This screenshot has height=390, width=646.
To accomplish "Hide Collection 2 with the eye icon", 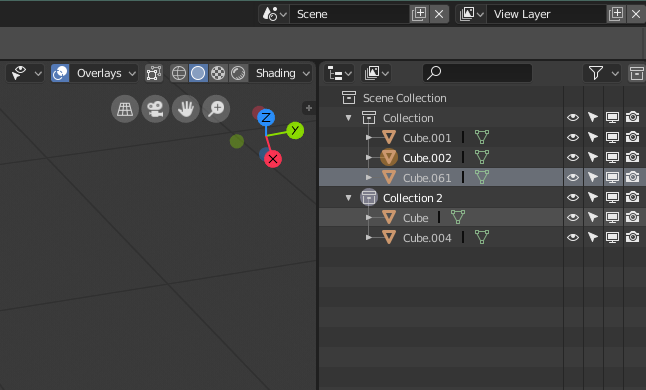I will (573, 198).
